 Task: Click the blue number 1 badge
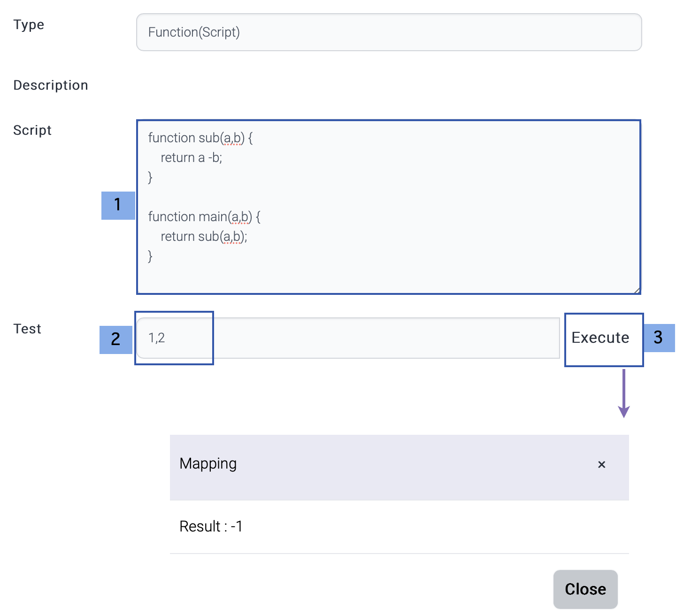point(118,205)
